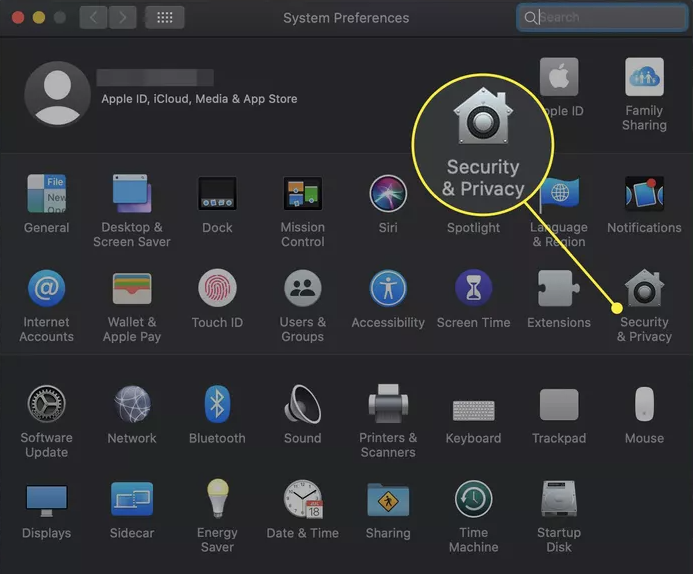
Task: Click the Search field
Action: [602, 17]
